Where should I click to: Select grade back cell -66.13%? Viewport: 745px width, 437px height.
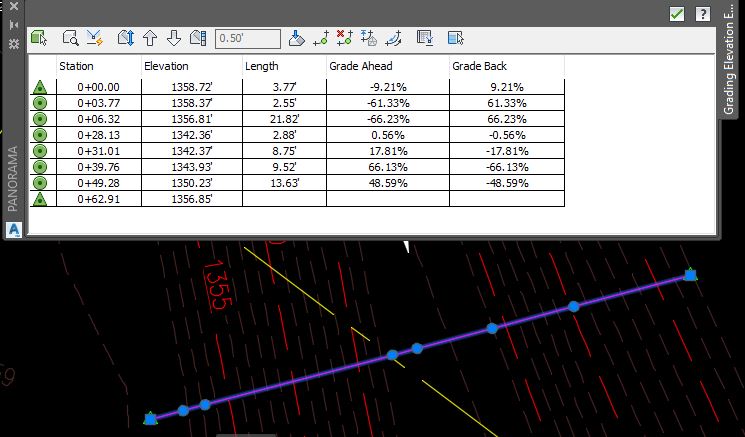click(x=507, y=167)
